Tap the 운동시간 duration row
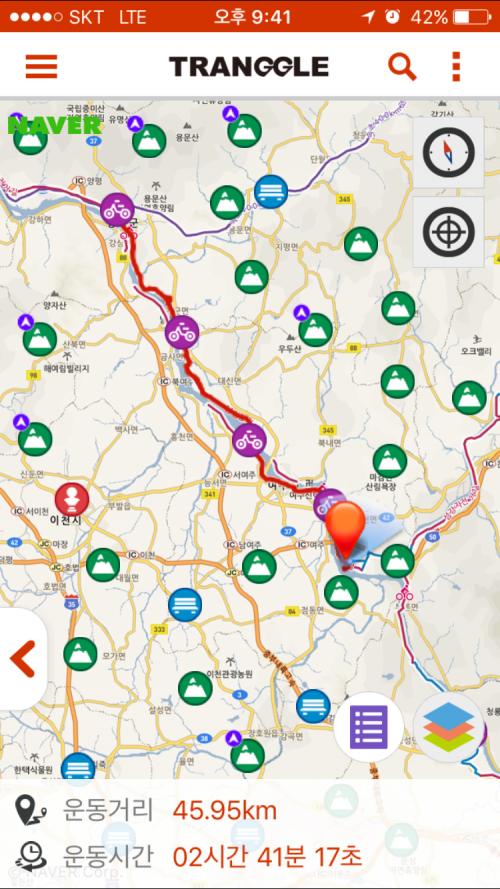This screenshot has height=889, width=500. (x=250, y=856)
